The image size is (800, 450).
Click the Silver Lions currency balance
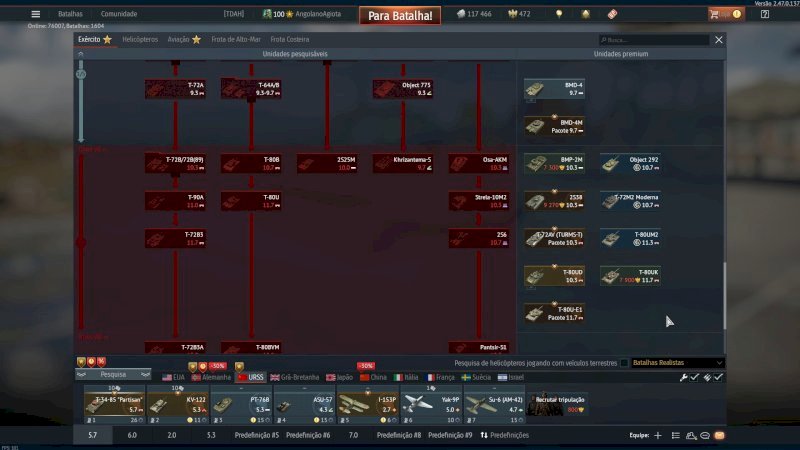pyautogui.click(x=474, y=14)
